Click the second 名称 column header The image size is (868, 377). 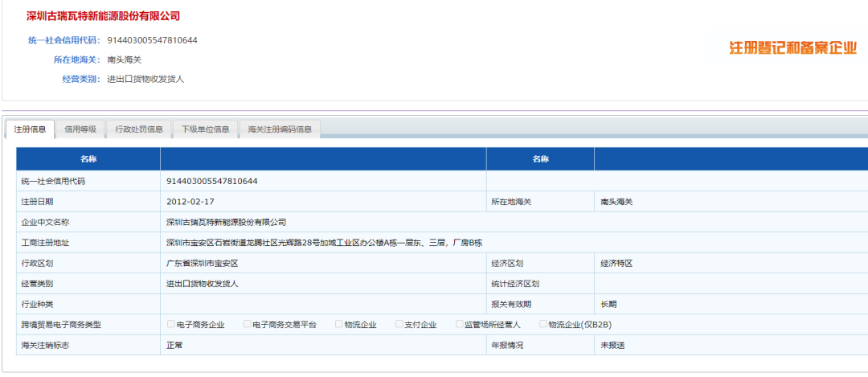click(x=540, y=159)
